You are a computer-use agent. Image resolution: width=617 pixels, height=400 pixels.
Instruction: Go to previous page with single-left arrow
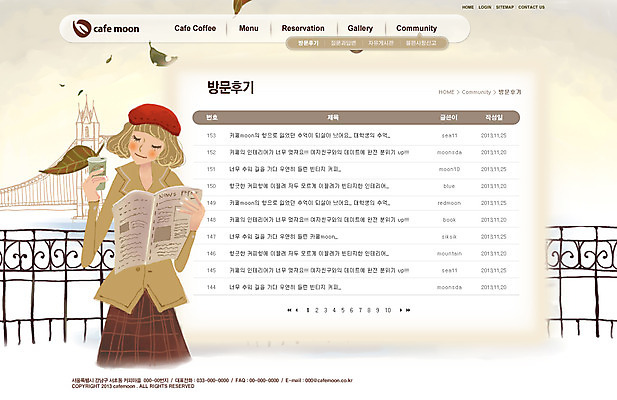point(297,310)
